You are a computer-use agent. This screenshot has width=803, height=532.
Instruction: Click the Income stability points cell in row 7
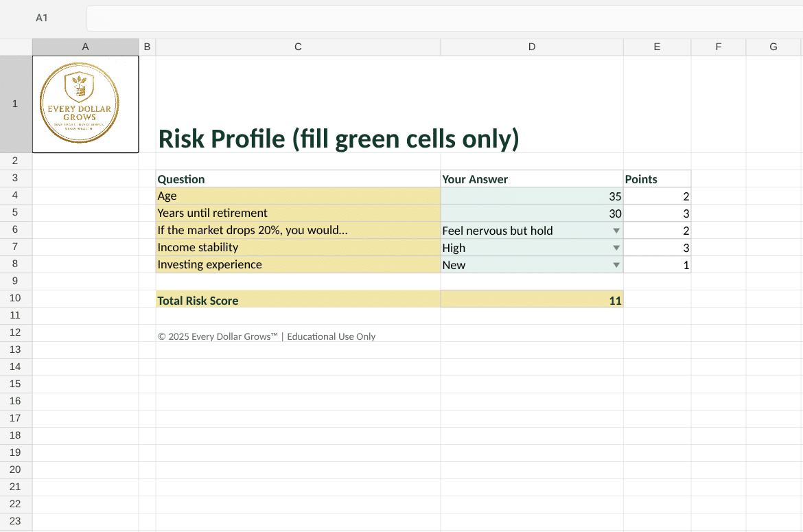(x=657, y=247)
